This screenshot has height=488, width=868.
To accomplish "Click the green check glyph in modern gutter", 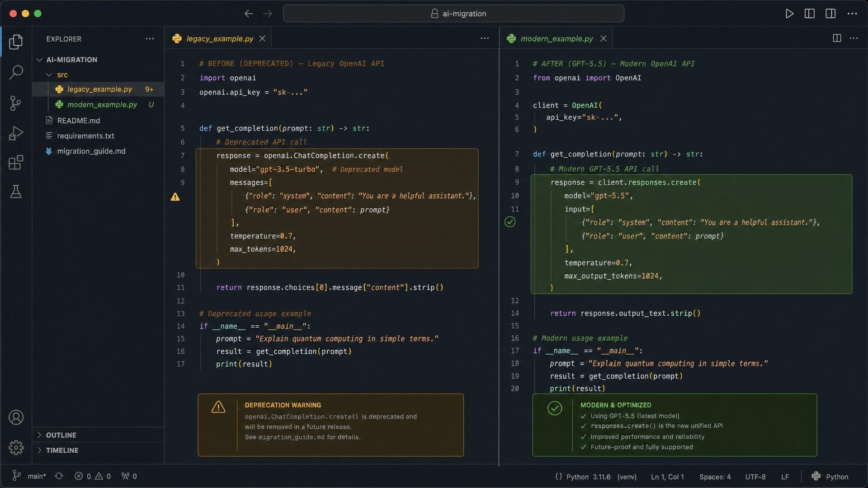I will click(x=510, y=222).
